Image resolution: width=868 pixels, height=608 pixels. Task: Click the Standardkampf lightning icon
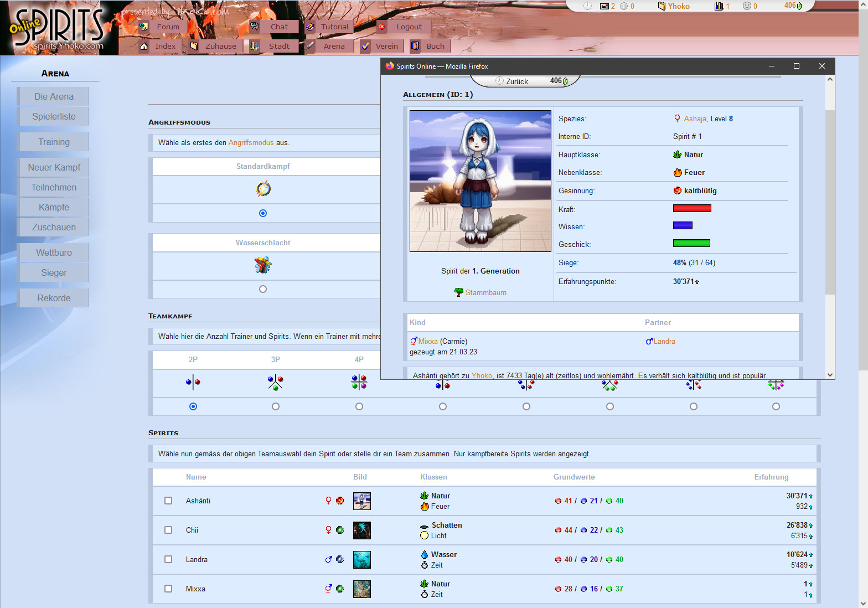[263, 189]
